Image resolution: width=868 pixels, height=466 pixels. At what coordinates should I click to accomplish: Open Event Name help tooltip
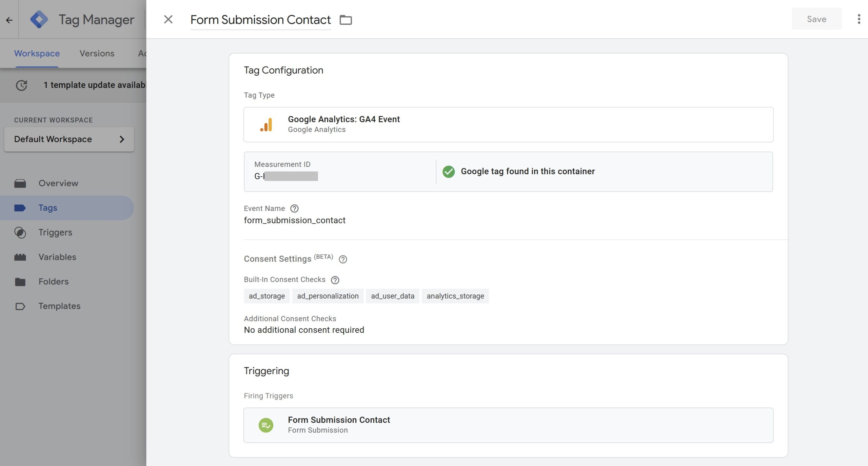click(295, 209)
